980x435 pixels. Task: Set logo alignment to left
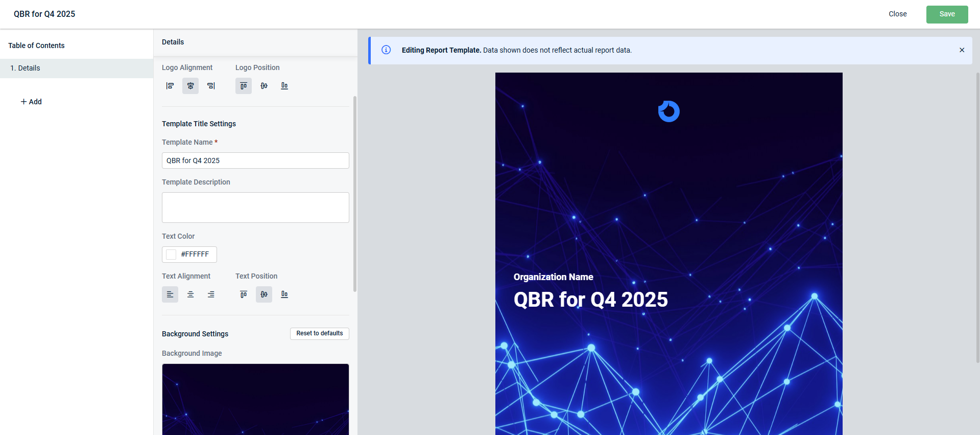(x=170, y=86)
